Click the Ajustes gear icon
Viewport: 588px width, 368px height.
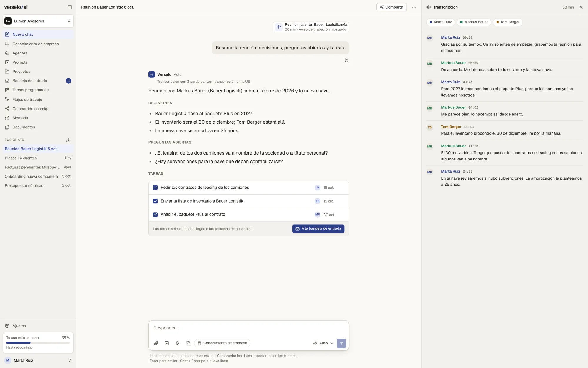click(x=7, y=326)
